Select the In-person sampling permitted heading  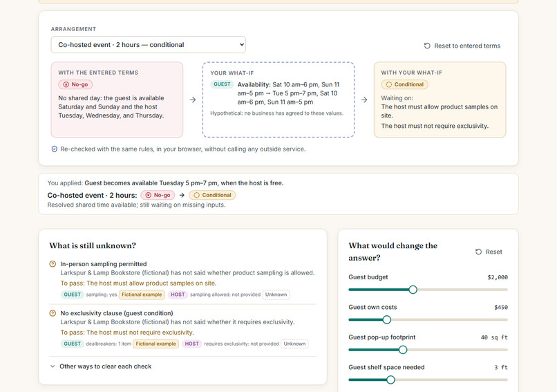tap(104, 264)
